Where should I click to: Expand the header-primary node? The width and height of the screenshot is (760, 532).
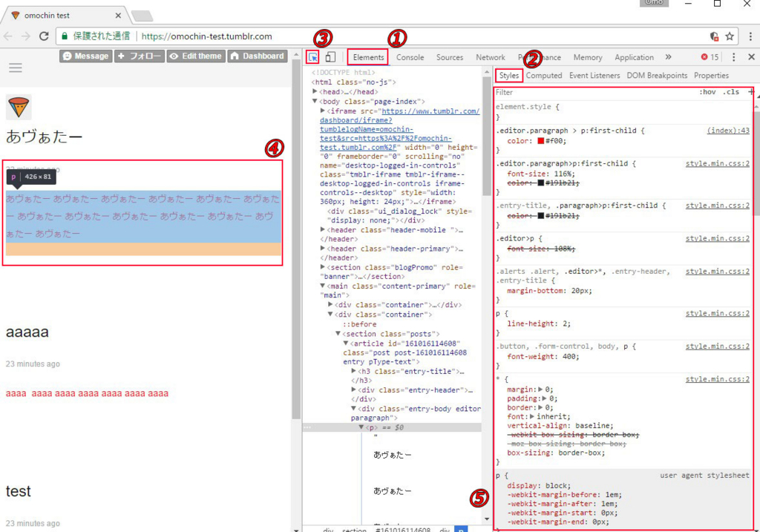click(x=323, y=249)
